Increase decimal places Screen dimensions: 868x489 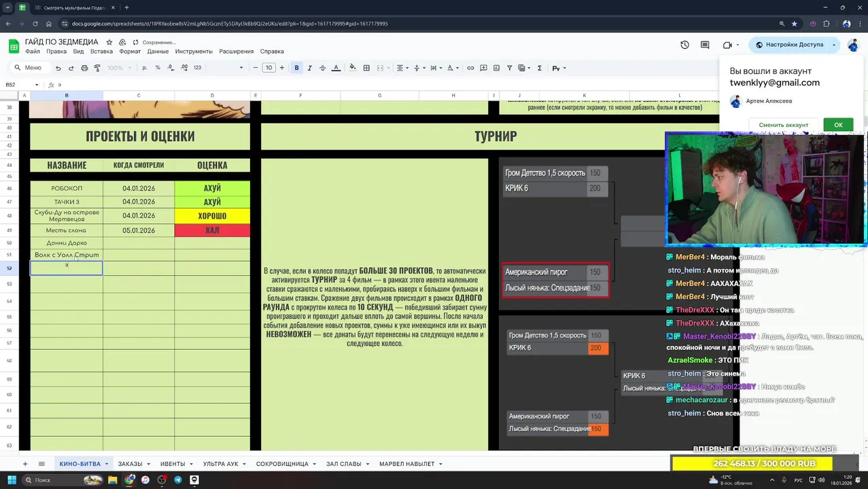point(185,68)
